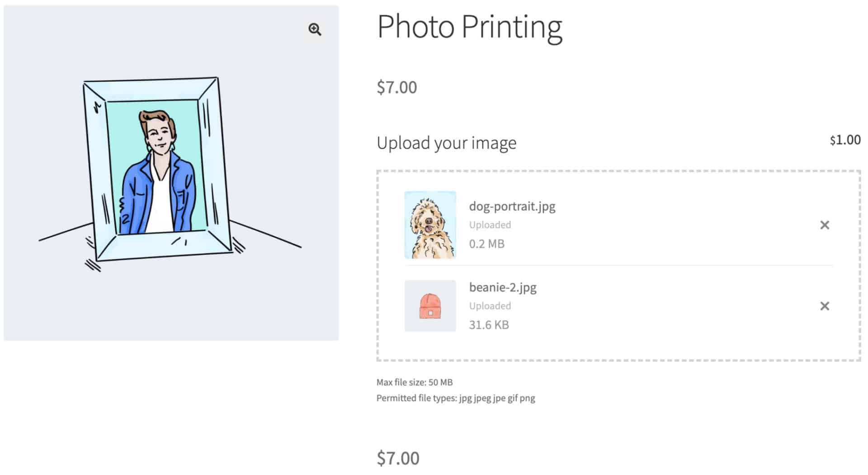
Task: Select the beanie-2.jpg file name link
Action: point(503,287)
